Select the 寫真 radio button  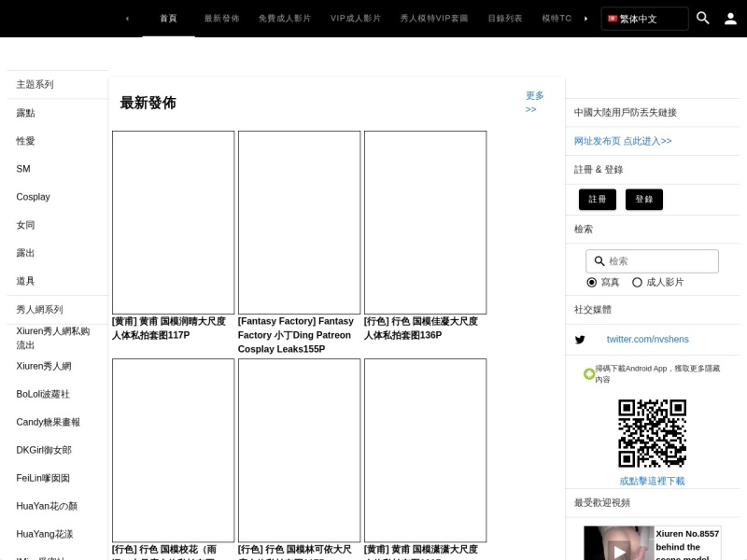592,283
